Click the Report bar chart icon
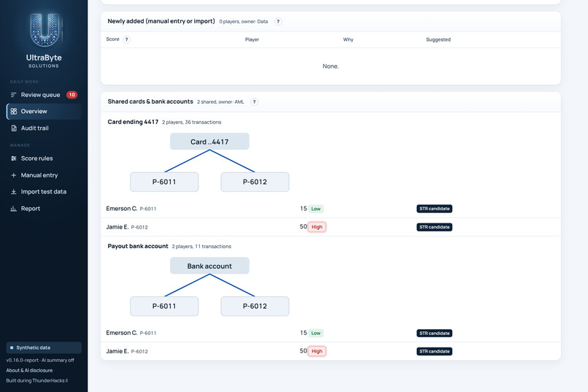 14,209
